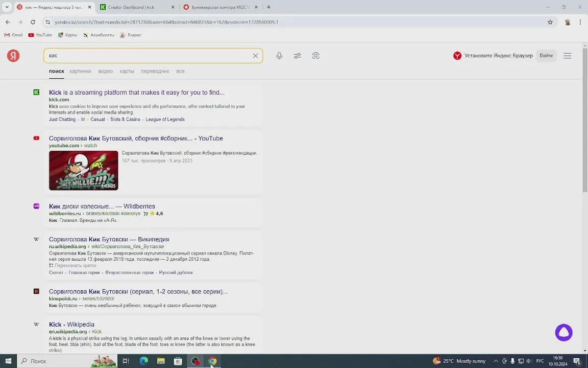Click the YouTube video thumbnail

83,171
